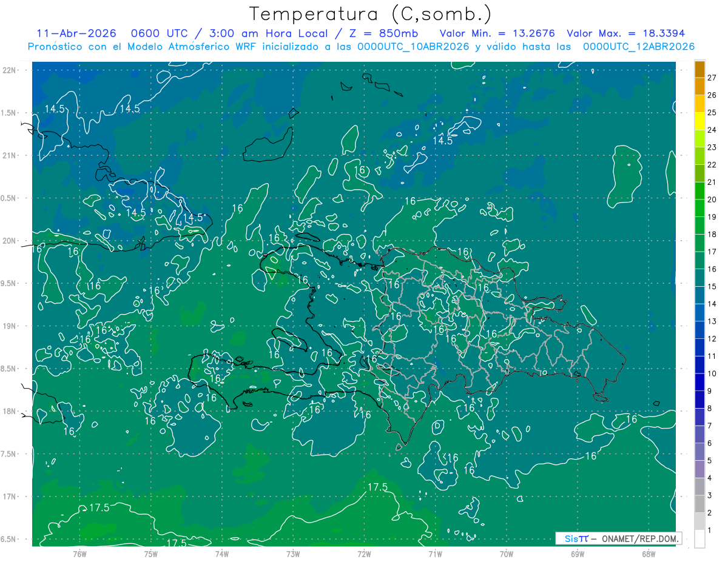The width and height of the screenshot is (728, 562).
Task: Select the SisTT ONAMET/REP.DOM. logo box
Action: [618, 538]
